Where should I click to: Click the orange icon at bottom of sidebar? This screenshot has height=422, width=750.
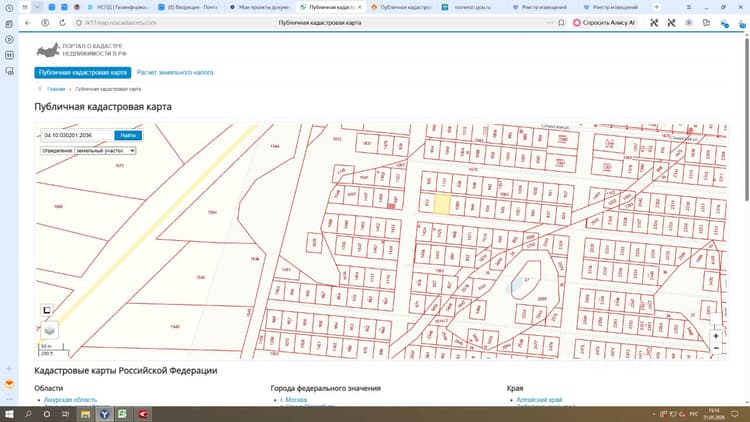pos(9,384)
